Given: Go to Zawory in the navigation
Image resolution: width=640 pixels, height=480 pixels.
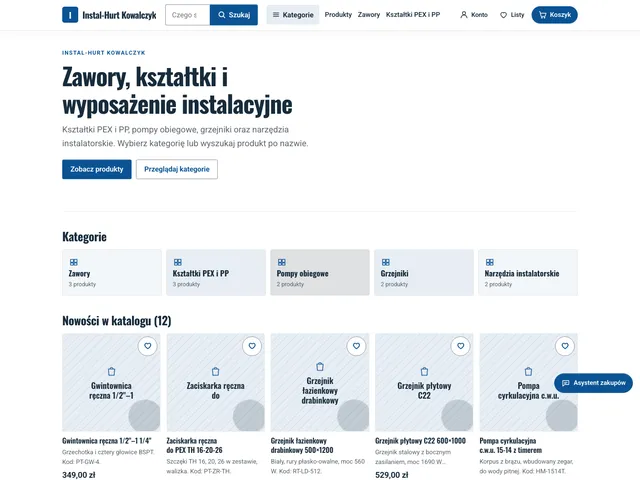Looking at the screenshot, I should pos(369,15).
